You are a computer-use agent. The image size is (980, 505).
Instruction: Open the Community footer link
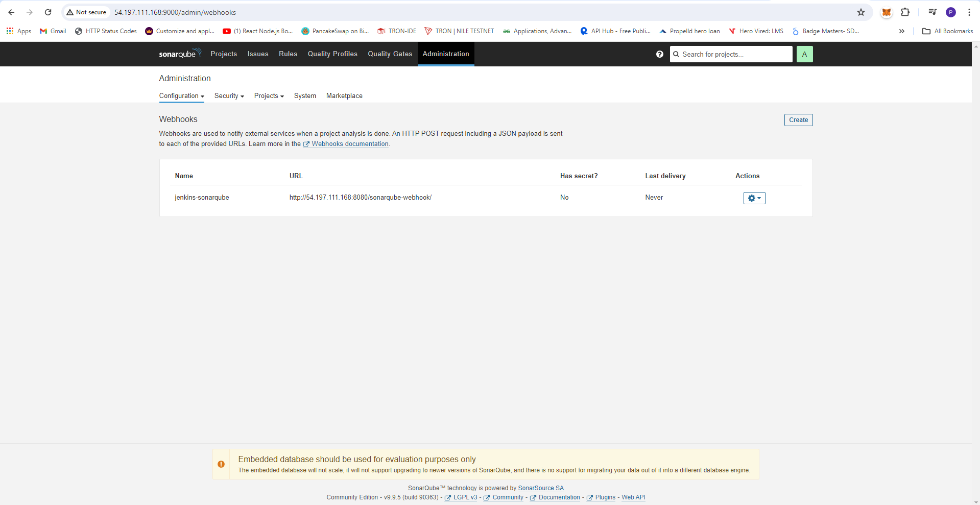click(x=504, y=497)
